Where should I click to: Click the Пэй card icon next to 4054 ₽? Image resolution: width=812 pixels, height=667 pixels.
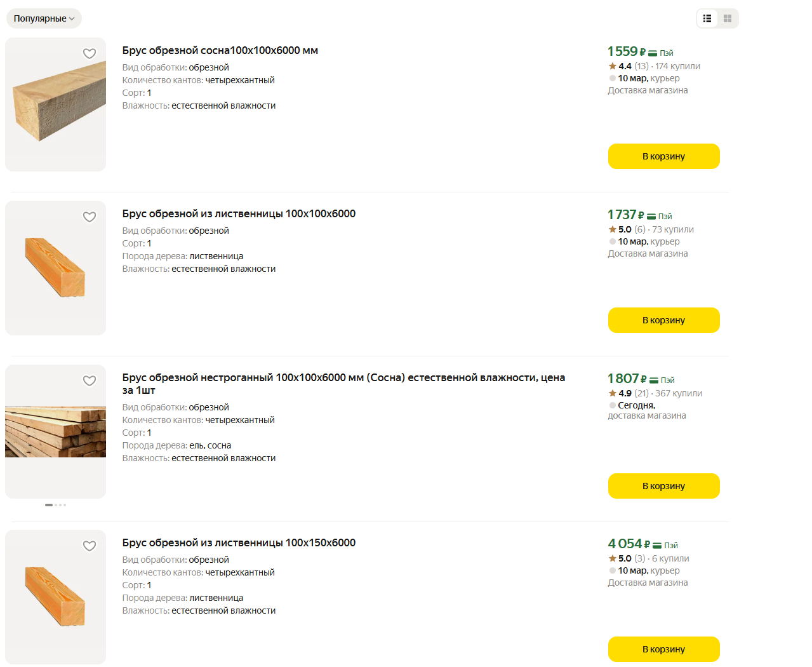(657, 546)
